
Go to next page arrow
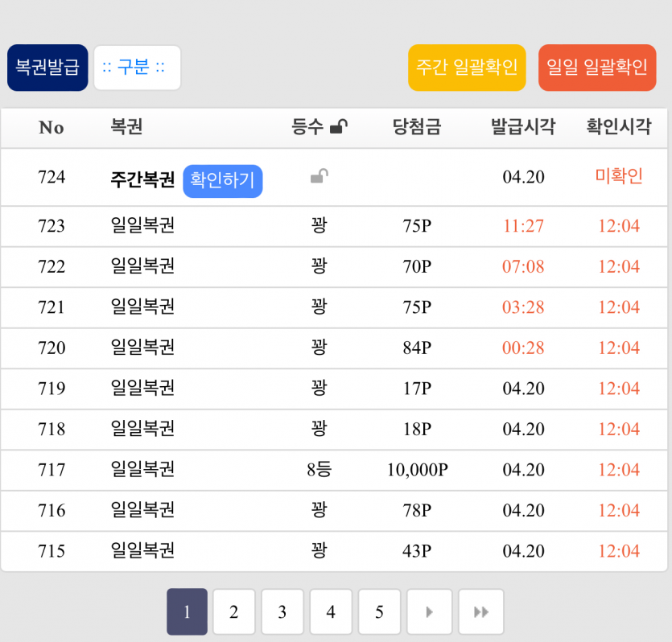pos(429,612)
